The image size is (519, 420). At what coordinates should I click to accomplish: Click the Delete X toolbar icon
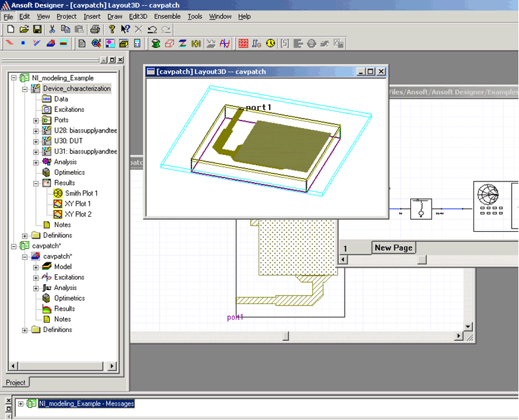tap(139, 29)
